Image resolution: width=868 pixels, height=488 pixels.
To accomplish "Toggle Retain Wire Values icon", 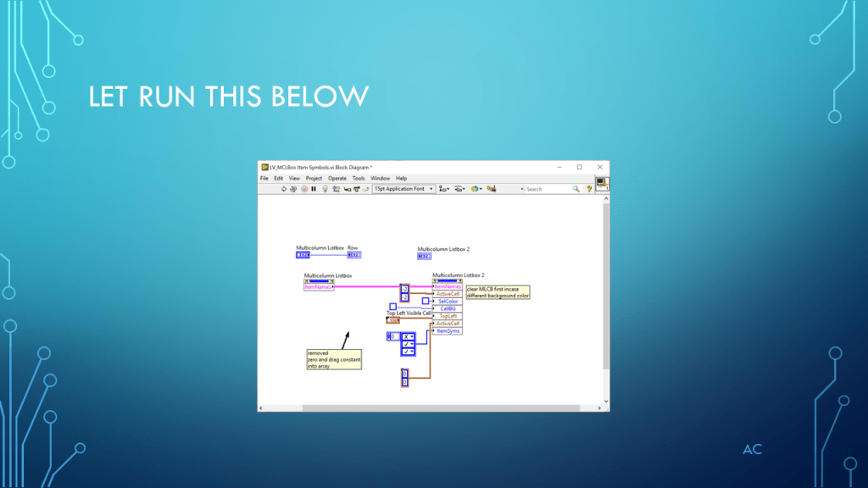I will click(336, 189).
